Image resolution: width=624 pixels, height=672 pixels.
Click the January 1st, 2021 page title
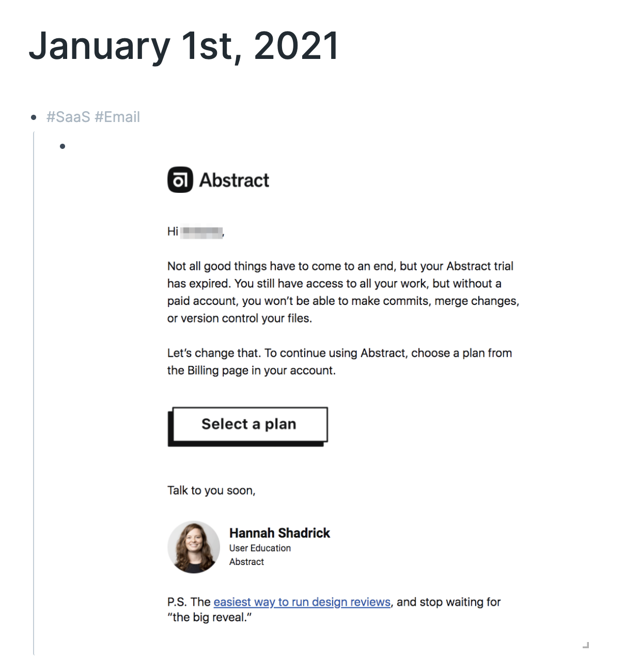tap(184, 46)
